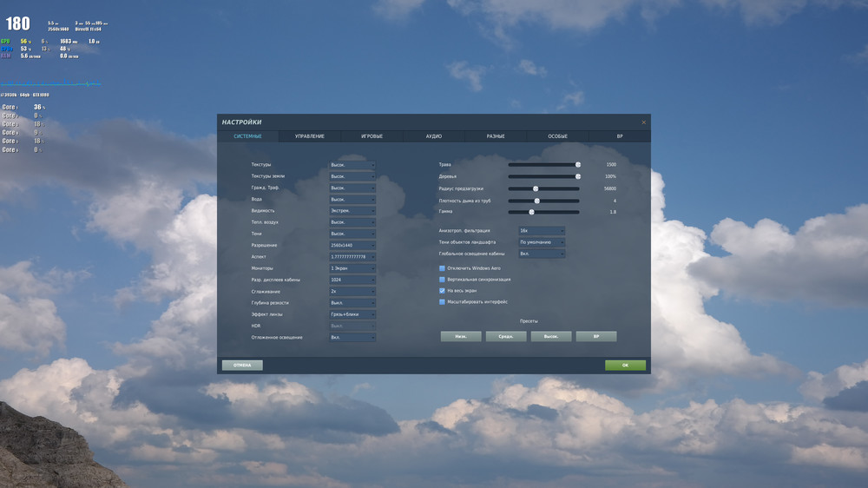This screenshot has width=868, height=488.
Task: Click the Гамма value 1.8
Action: coord(613,212)
